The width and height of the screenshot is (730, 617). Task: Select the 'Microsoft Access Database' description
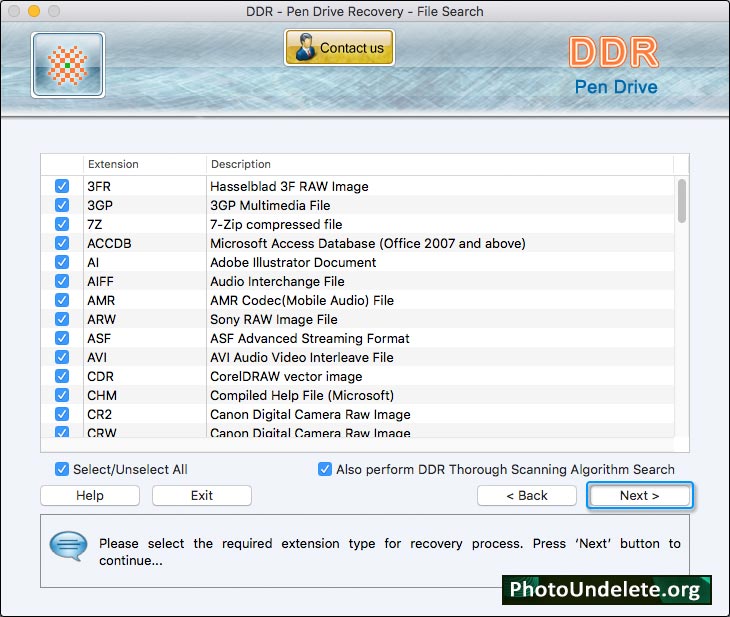click(368, 244)
